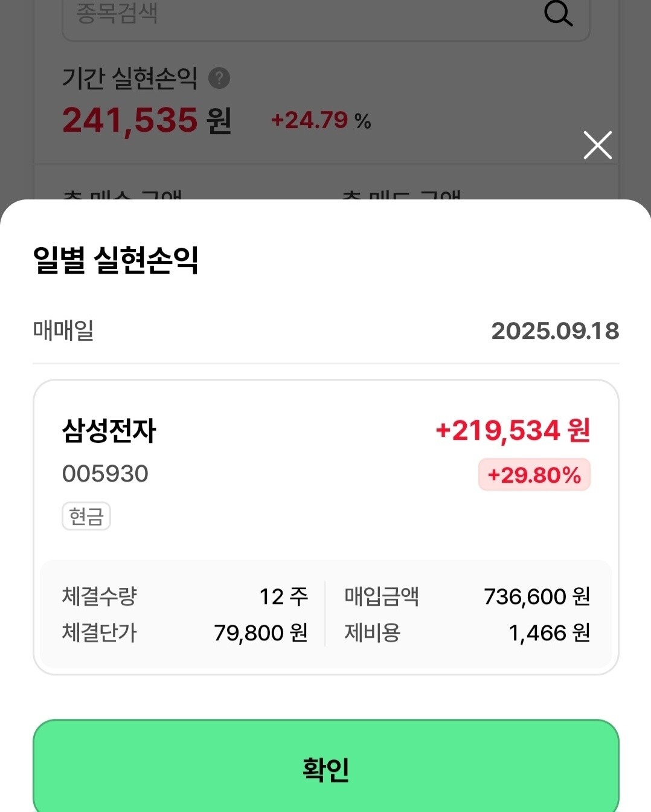Tap the 매매일 label
Screen dimensions: 651x812
tap(63, 330)
